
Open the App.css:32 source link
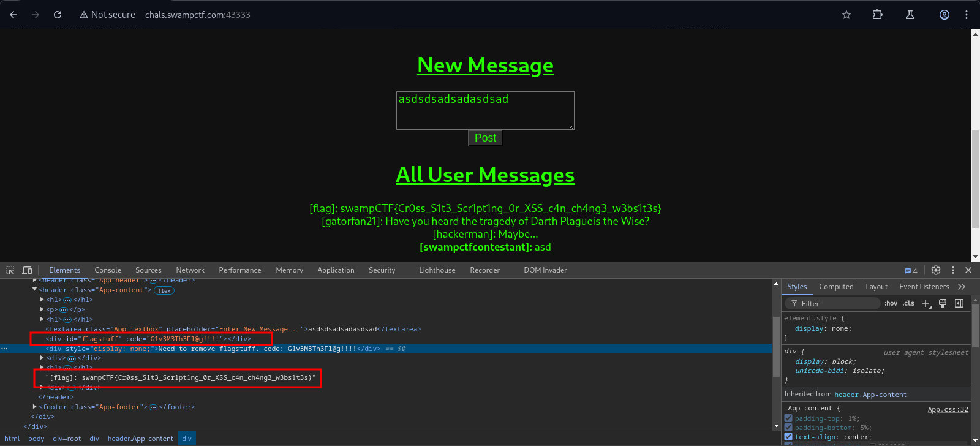948,409
